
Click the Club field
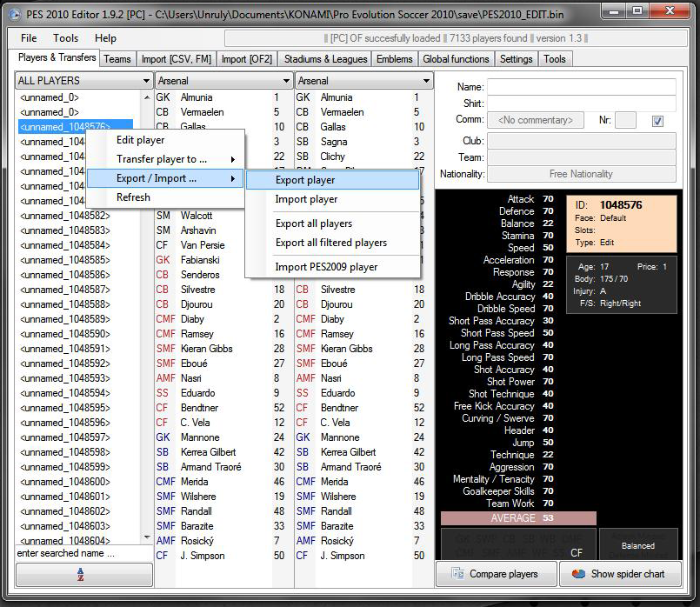pyautogui.click(x=581, y=141)
